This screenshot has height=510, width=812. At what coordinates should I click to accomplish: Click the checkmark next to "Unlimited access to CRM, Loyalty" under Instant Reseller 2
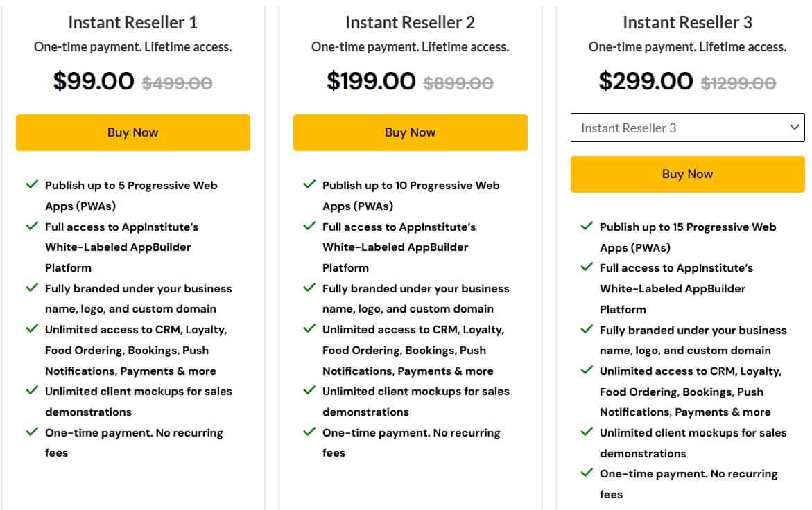pyautogui.click(x=309, y=330)
